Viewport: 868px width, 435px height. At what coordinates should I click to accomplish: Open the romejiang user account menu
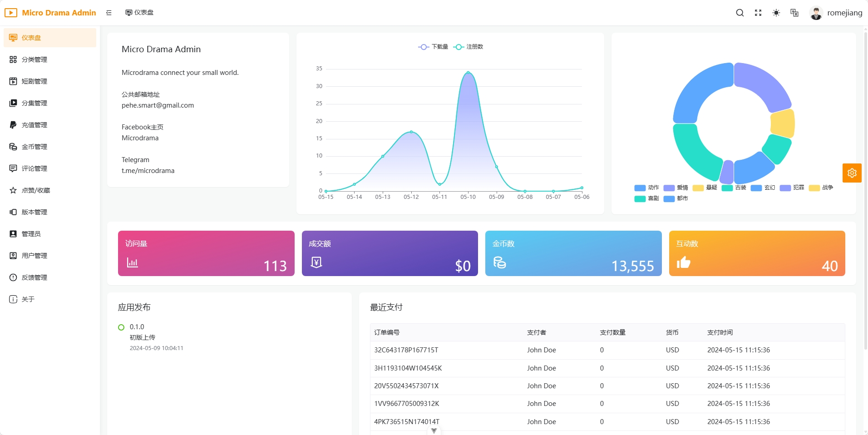(836, 13)
